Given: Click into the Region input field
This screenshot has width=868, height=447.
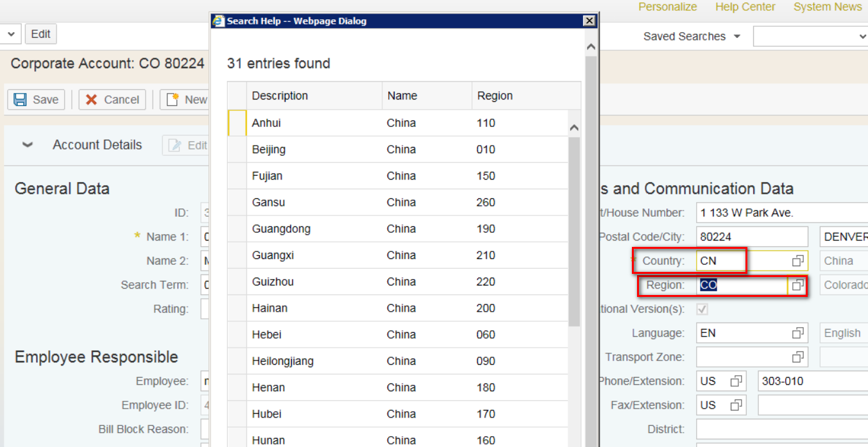Looking at the screenshot, I should point(742,285).
